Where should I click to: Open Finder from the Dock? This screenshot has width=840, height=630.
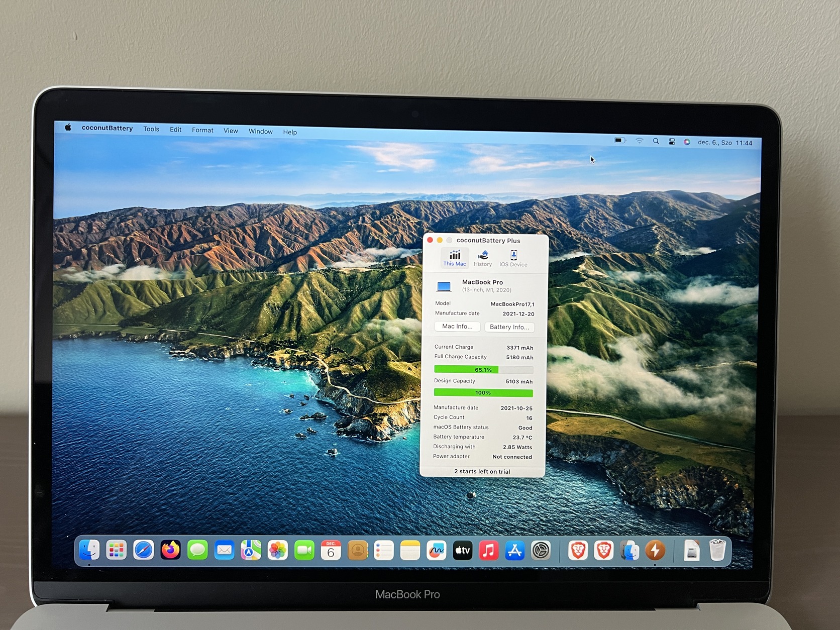(x=90, y=550)
